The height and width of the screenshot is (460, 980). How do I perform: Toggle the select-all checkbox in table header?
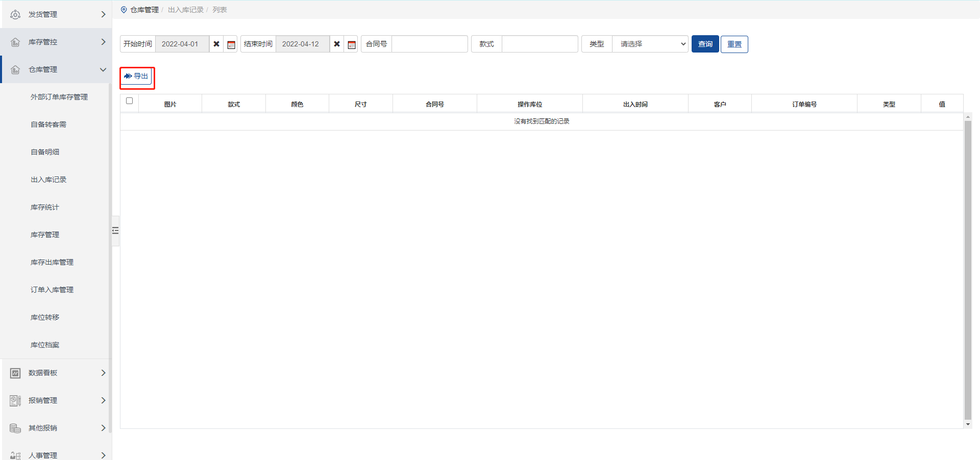tap(129, 101)
